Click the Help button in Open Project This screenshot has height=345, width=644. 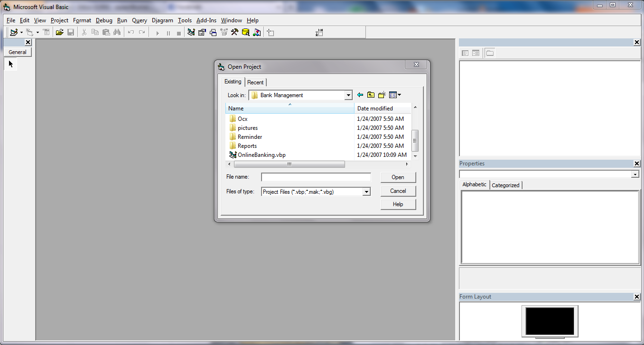[x=398, y=204]
